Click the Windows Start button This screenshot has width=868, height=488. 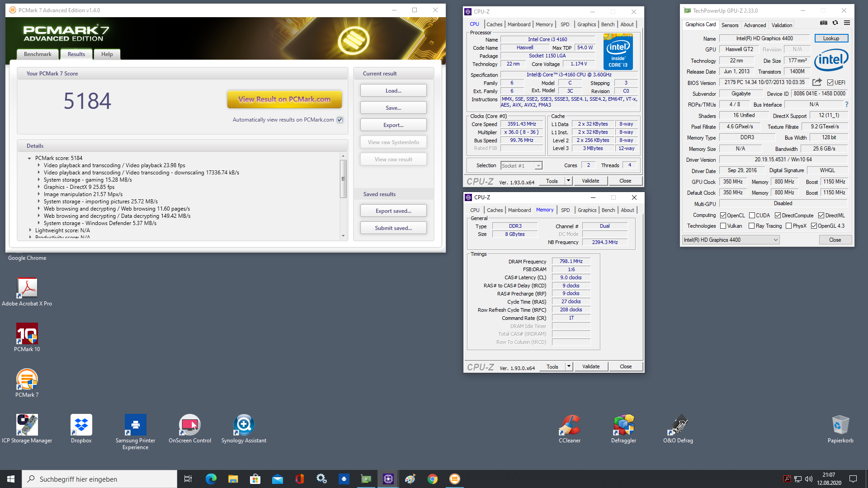coord(11,479)
